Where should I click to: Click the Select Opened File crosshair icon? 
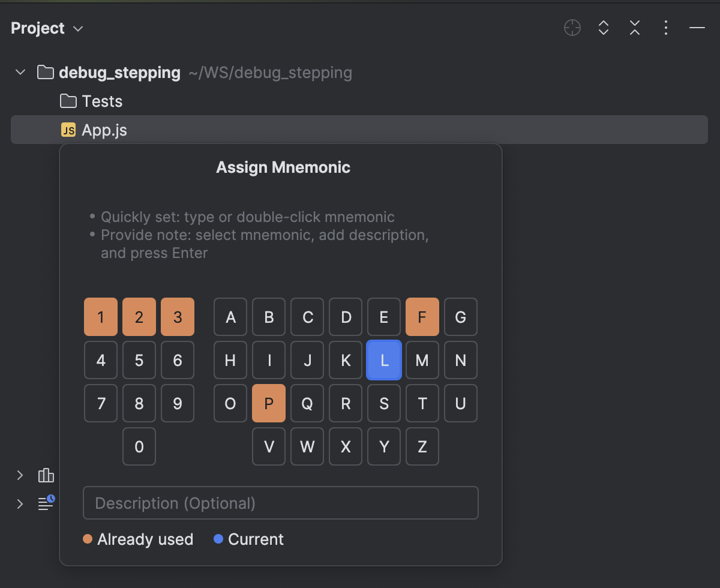tap(572, 28)
